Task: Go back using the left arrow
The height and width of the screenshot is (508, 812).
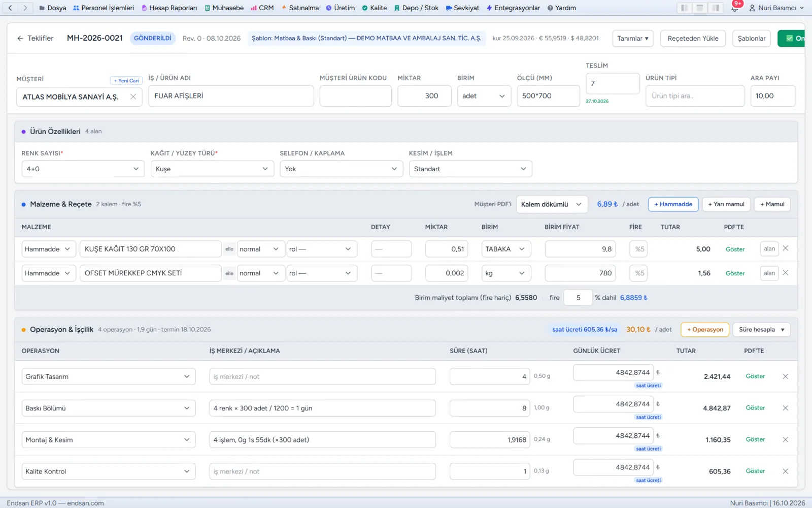Action: [x=10, y=8]
